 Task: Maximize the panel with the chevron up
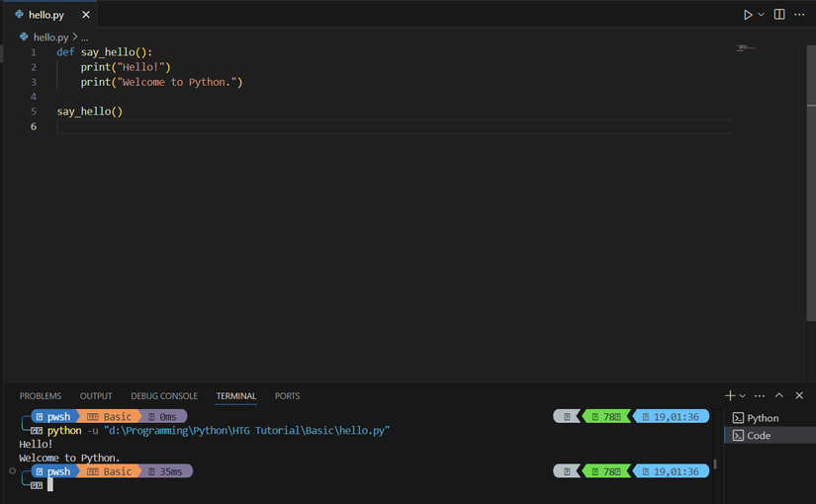click(x=779, y=395)
